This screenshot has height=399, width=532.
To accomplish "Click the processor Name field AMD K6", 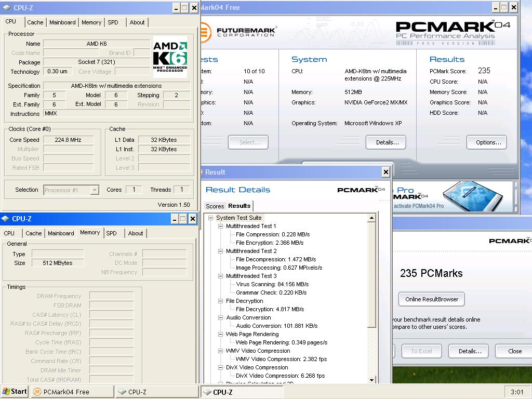I will (x=97, y=44).
